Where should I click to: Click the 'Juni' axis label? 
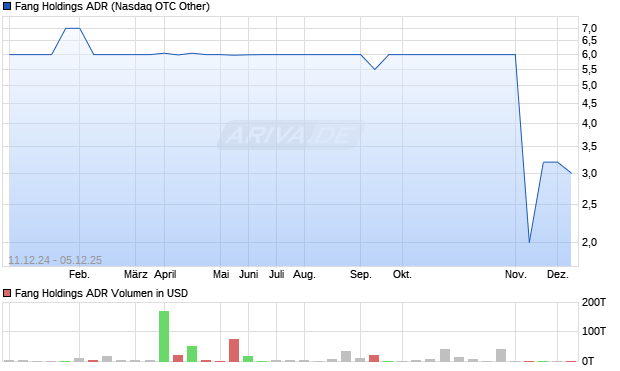(x=248, y=274)
